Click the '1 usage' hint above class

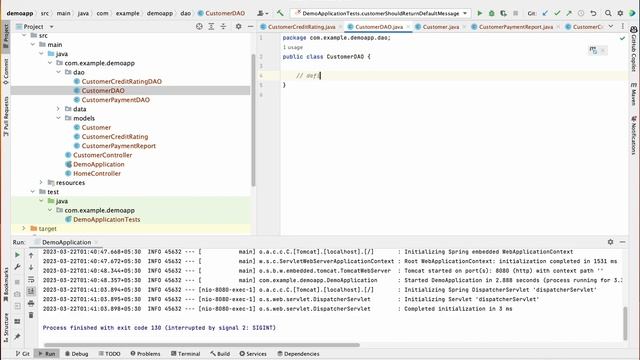[293, 47]
